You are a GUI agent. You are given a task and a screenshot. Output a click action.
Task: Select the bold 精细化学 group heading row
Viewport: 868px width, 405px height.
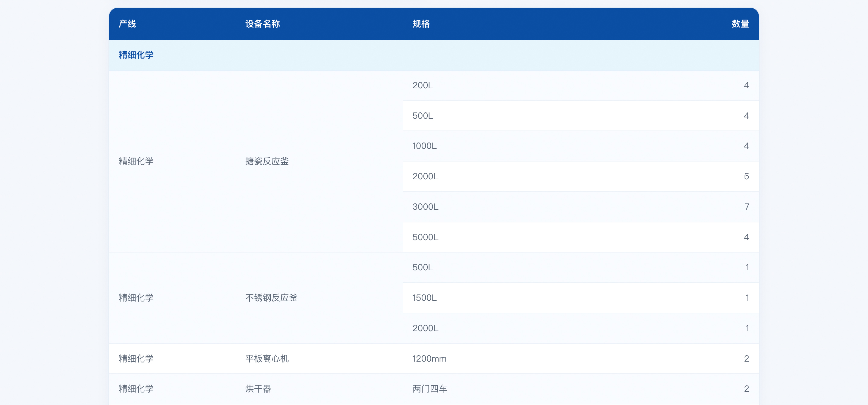(x=434, y=55)
